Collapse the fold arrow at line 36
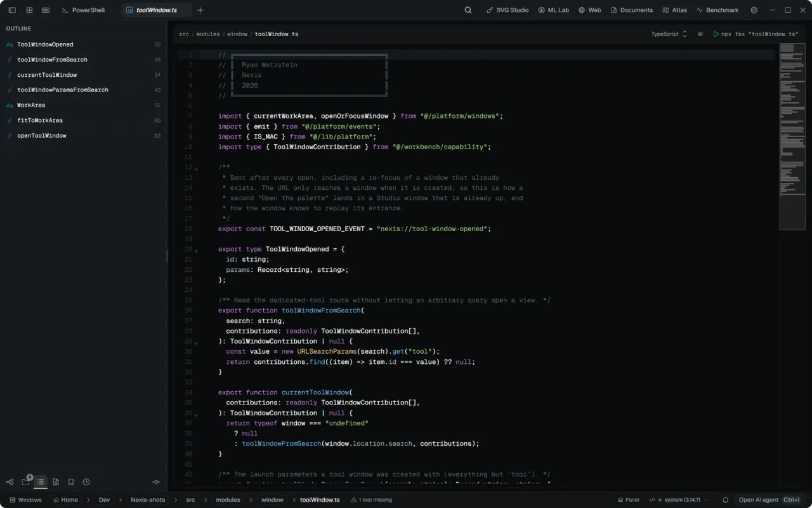The image size is (812, 508). pos(197,414)
